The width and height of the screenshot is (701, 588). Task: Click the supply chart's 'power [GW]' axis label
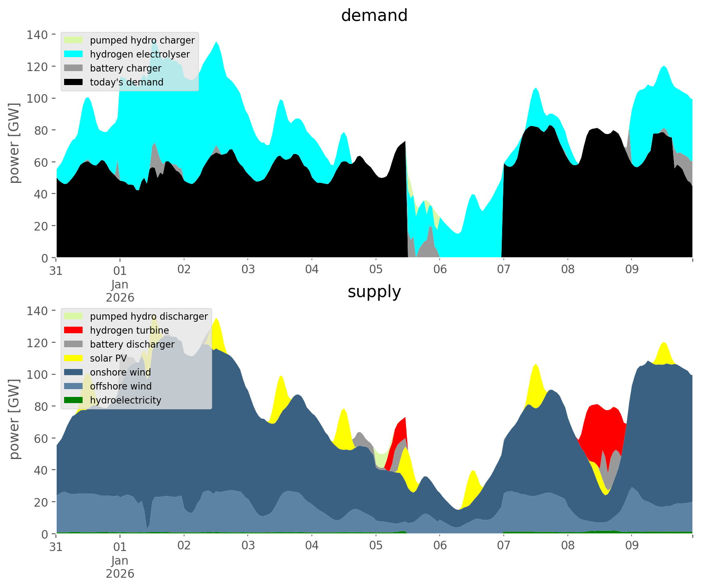14,419
